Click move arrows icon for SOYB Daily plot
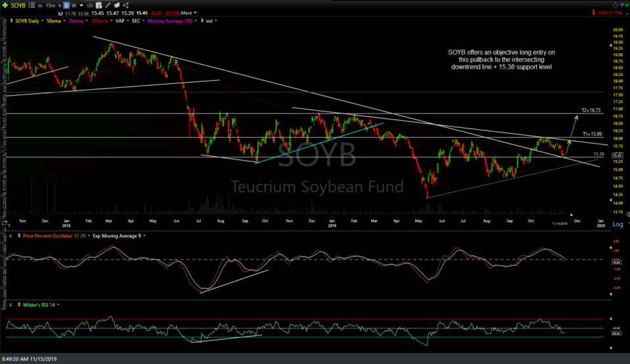The height and width of the screenshot is (364, 630). tap(11, 21)
